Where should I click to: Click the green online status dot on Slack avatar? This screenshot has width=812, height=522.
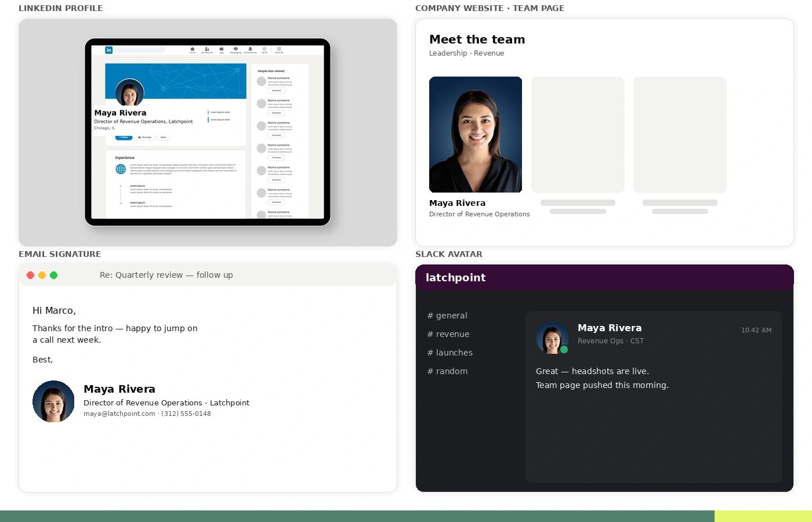564,349
